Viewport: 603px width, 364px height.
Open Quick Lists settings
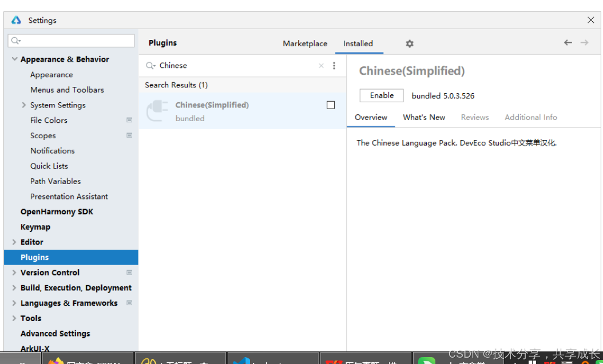tap(49, 166)
